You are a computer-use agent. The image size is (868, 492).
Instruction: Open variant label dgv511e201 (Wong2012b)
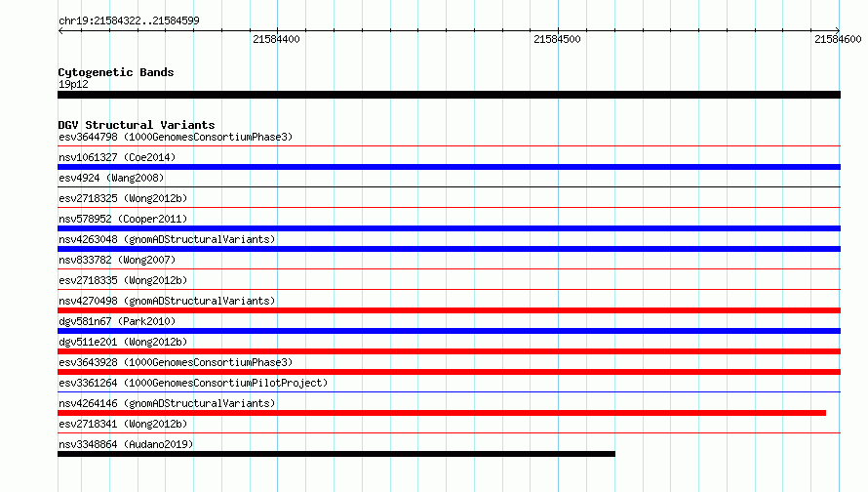tap(123, 342)
